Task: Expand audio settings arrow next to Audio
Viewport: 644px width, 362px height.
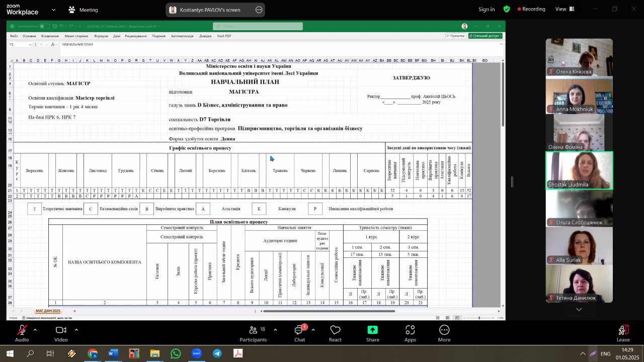Action: 35,330
